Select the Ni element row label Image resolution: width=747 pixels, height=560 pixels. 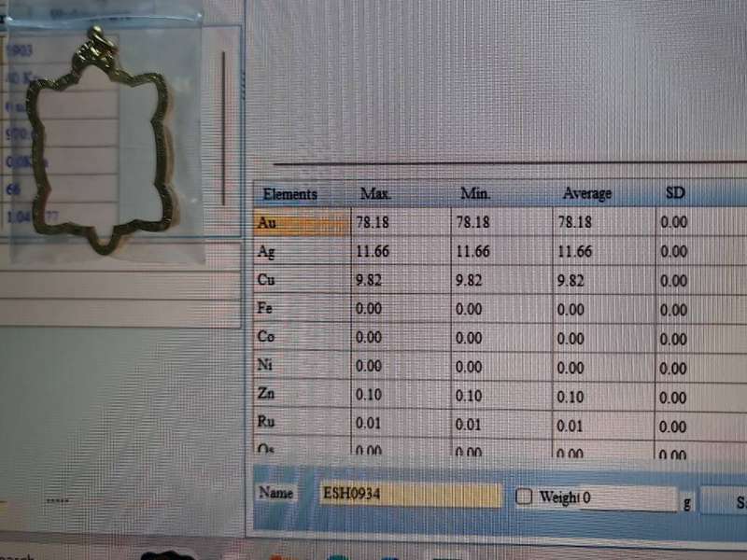tap(301, 365)
